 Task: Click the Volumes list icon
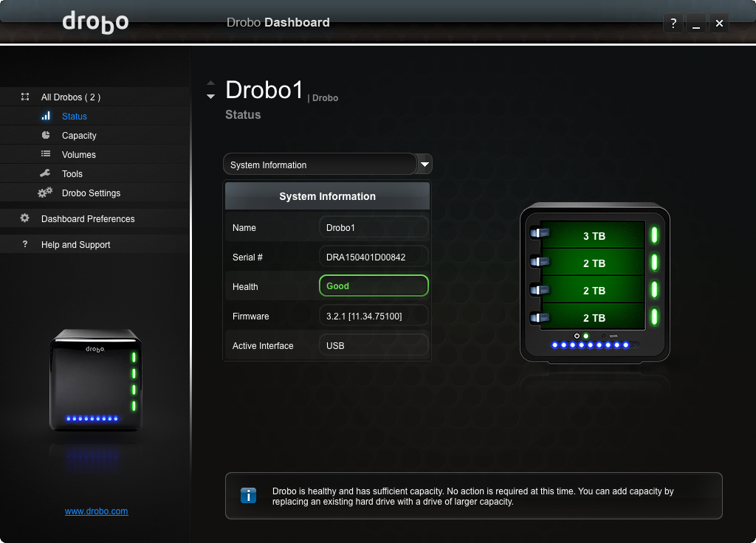click(46, 154)
